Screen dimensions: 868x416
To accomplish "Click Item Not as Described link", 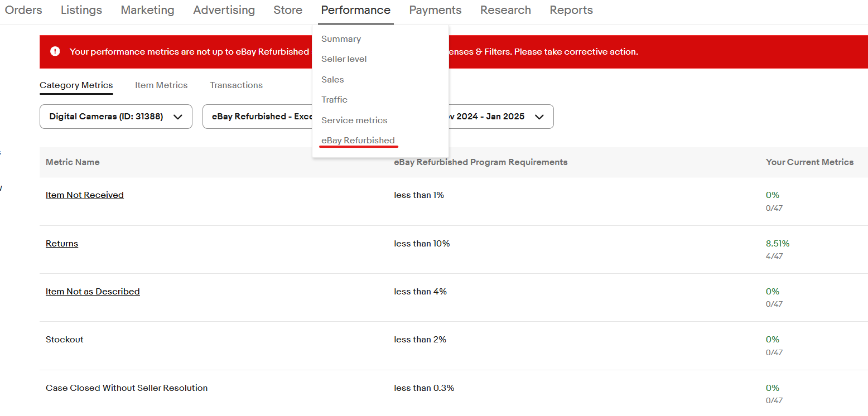I will 93,292.
